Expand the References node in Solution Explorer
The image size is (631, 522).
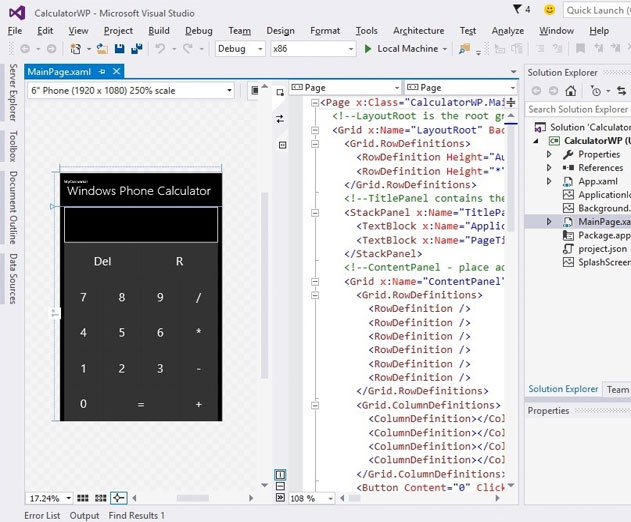(549, 167)
